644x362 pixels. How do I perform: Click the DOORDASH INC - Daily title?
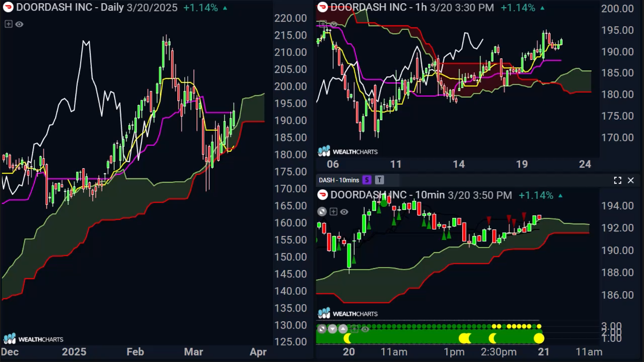[x=70, y=7]
